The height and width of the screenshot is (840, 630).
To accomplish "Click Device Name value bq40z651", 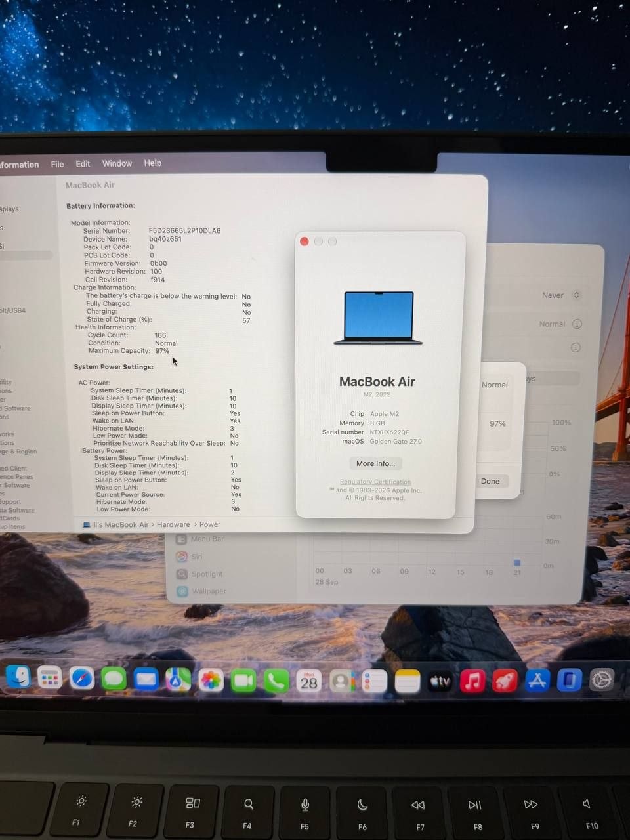I will pos(165,239).
